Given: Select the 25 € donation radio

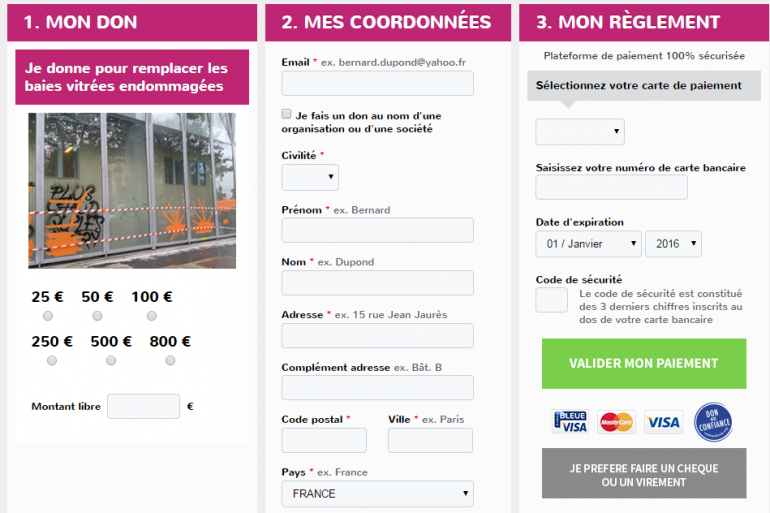Looking at the screenshot, I should [x=48, y=316].
